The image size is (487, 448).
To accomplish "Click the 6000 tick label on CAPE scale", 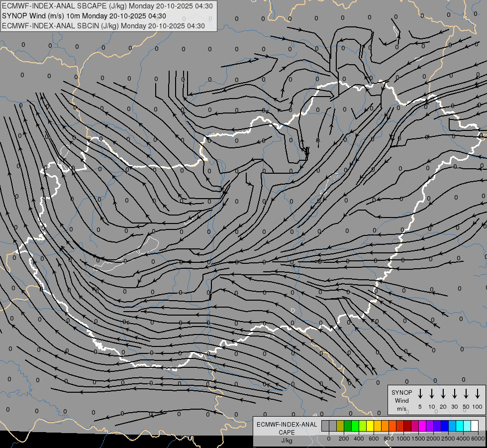I will [478, 439].
